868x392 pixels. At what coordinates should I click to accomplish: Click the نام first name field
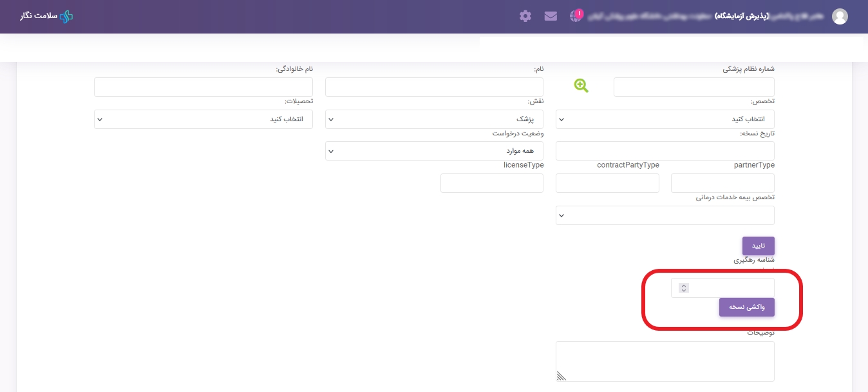point(434,87)
